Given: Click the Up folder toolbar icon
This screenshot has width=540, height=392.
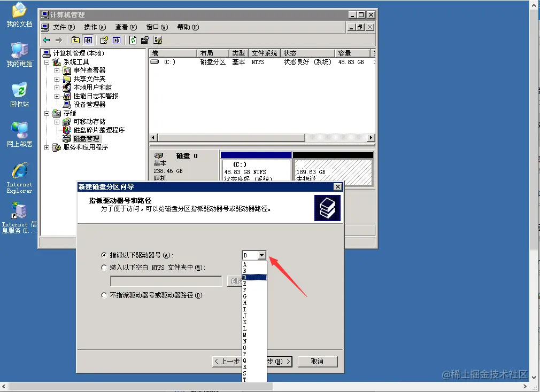Looking at the screenshot, I should coord(75,40).
